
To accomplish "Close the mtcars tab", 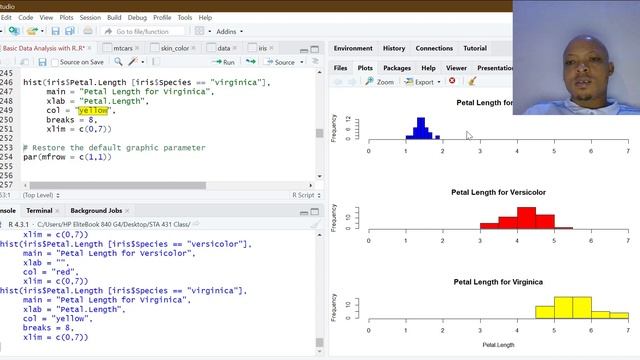I will click(x=137, y=48).
